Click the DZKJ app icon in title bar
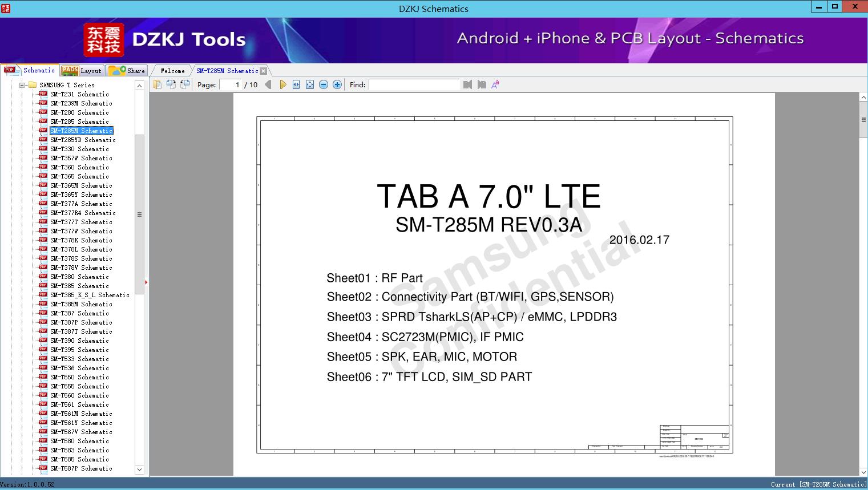The height and width of the screenshot is (490, 868). [x=6, y=8]
